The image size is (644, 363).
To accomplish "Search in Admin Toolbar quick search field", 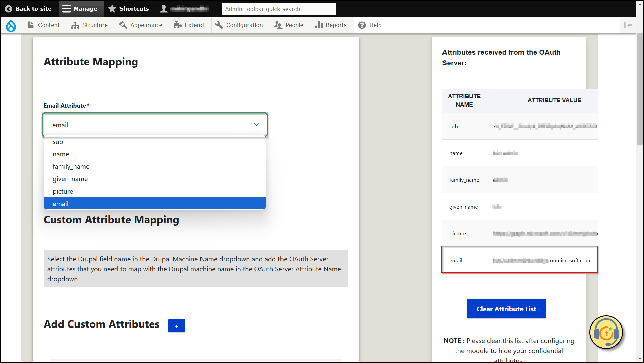I will 278,8.
